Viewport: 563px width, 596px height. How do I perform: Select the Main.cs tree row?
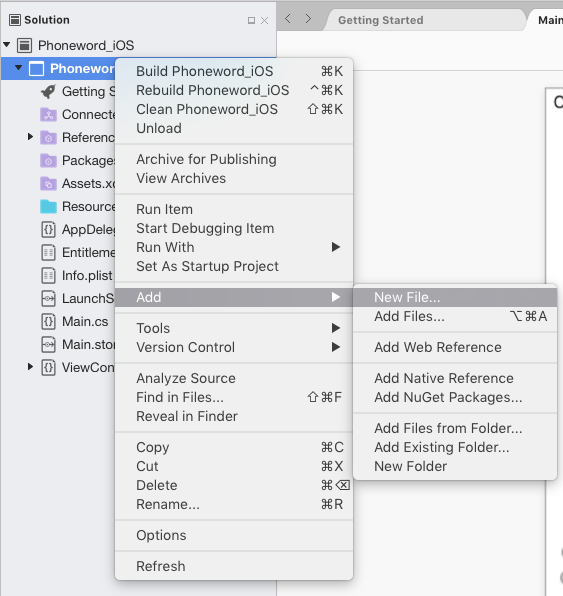[x=58, y=322]
